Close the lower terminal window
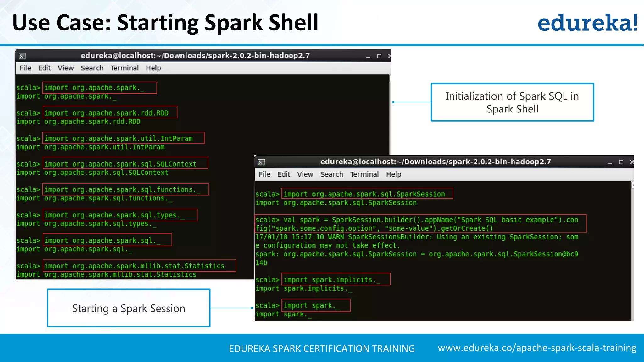644x362 pixels. 632,162
